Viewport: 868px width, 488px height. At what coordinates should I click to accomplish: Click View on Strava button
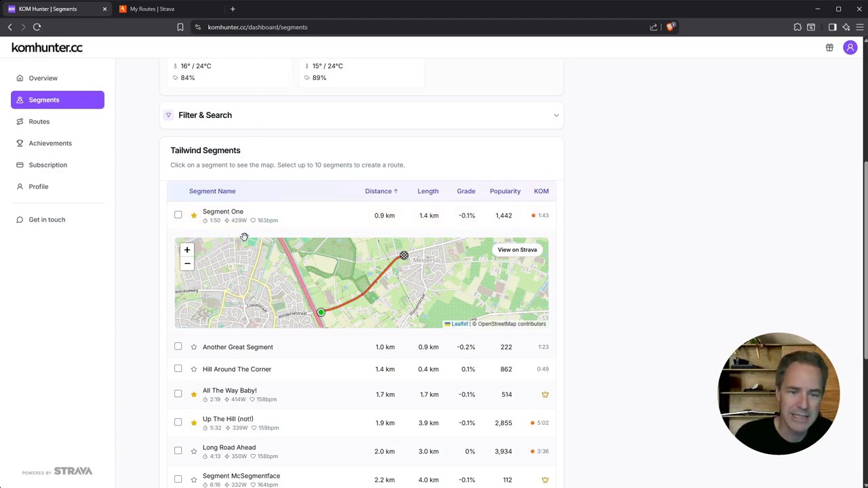517,250
